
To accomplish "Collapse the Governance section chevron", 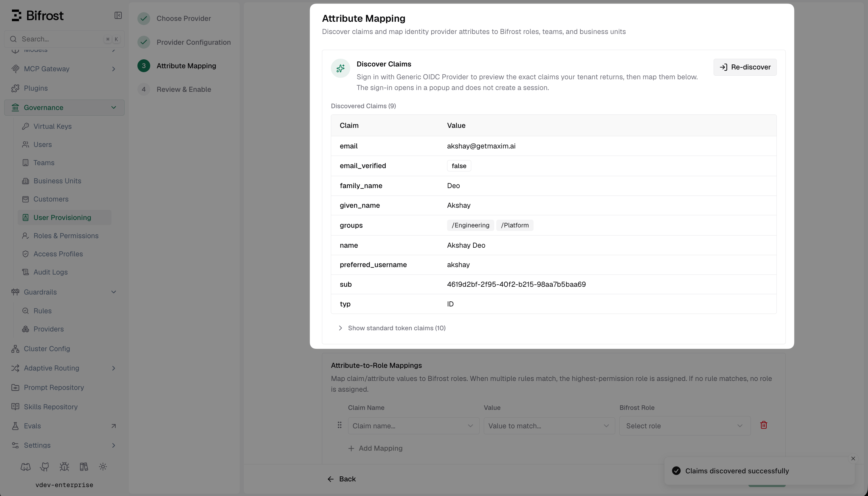I will click(114, 108).
